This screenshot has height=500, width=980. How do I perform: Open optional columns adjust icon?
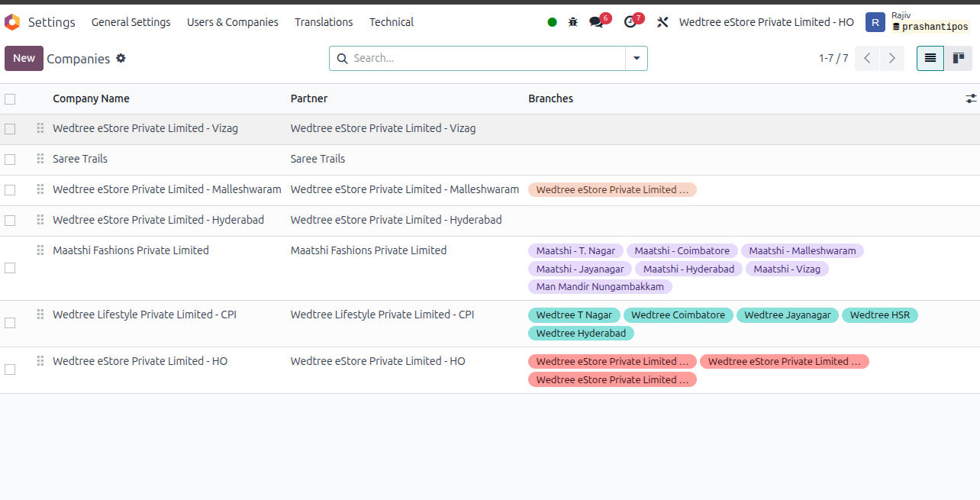tap(971, 98)
